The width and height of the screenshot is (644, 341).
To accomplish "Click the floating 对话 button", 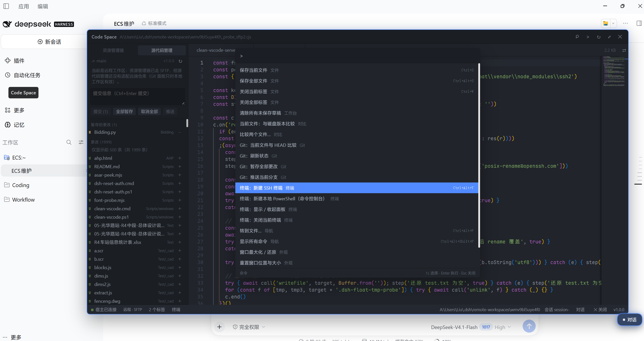I will [629, 320].
